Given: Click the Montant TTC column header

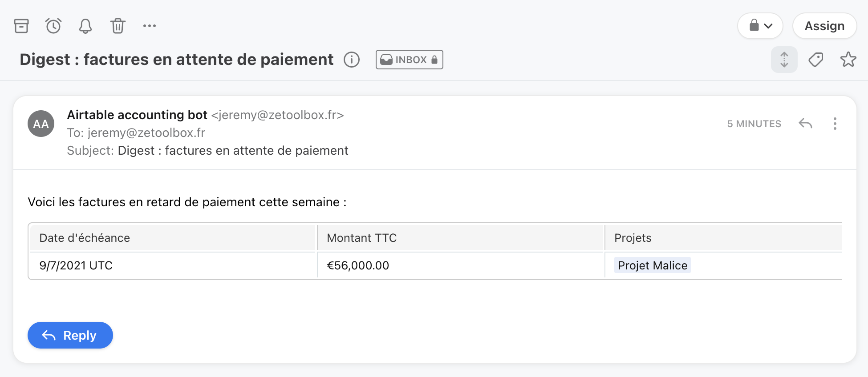Looking at the screenshot, I should point(460,238).
